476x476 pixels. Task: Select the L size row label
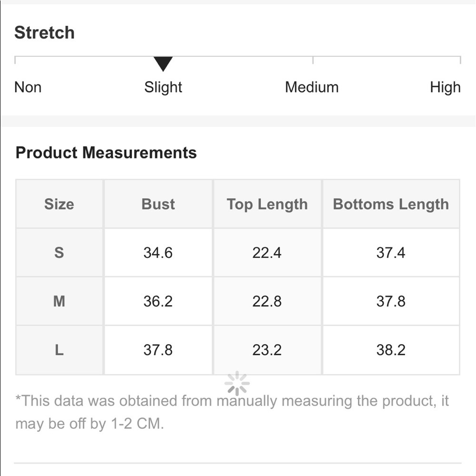59,350
